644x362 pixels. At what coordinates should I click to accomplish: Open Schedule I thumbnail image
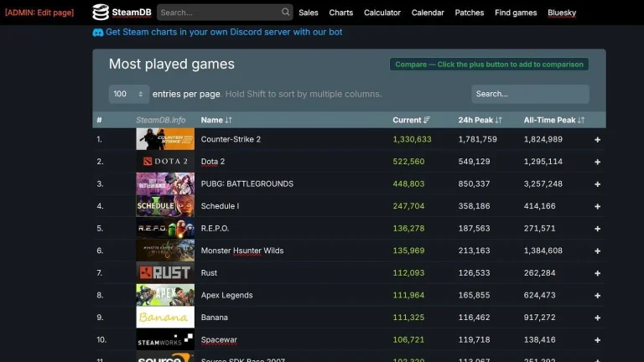click(165, 205)
